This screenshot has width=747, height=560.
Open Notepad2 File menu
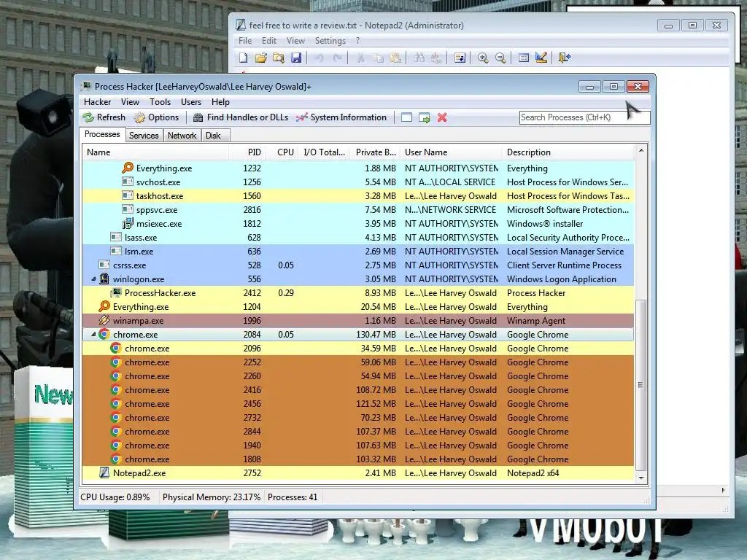pos(245,41)
